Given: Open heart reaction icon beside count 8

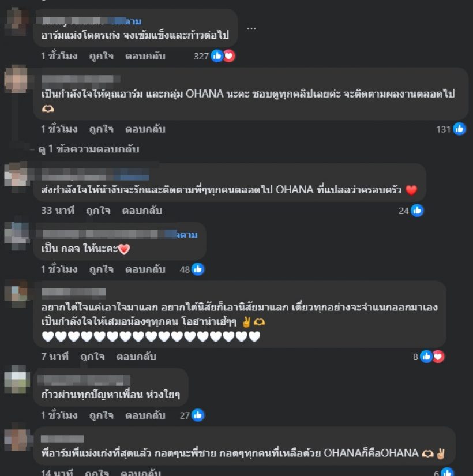Looking at the screenshot, I should pyautogui.click(x=438, y=357).
